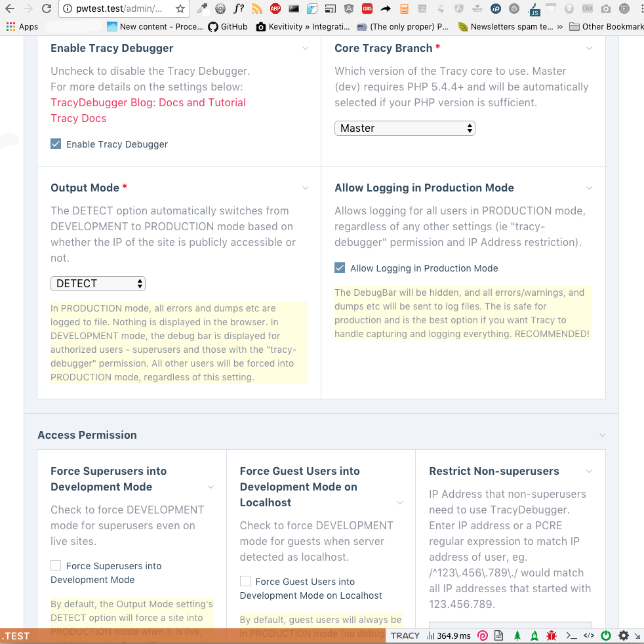
Task: Click the terminal-style extension icon
Action: 294,9
